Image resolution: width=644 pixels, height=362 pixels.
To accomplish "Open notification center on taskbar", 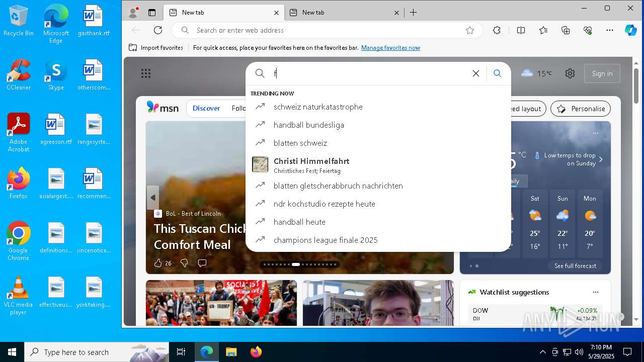I will [x=627, y=352].
